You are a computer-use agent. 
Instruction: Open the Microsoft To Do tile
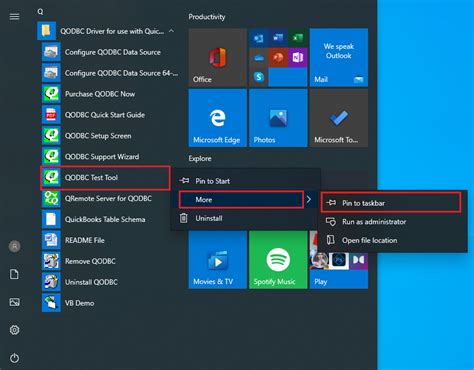339,118
